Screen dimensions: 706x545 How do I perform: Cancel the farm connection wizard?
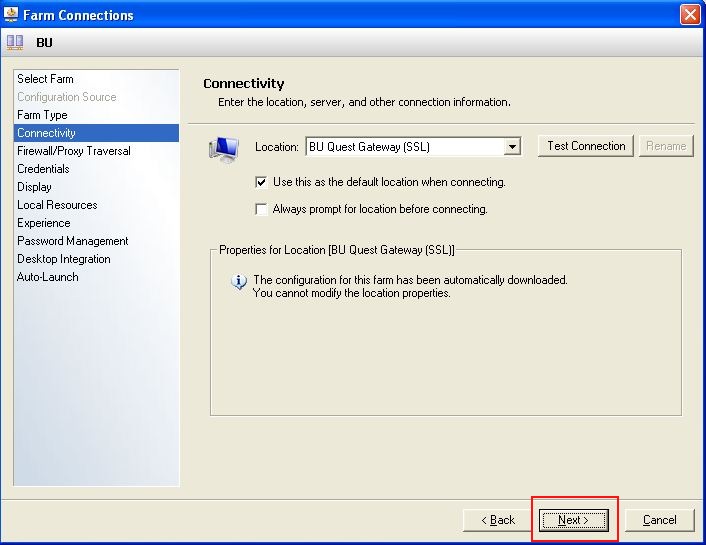660,520
